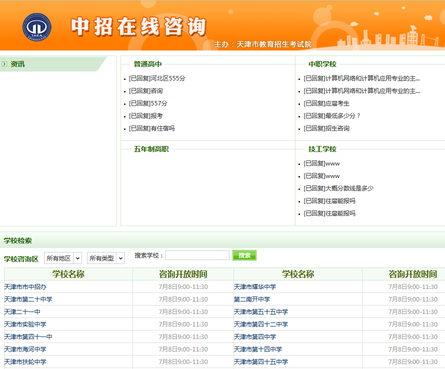Open question [已回复]有住宿吗
The height and width of the screenshot is (369, 445).
(x=152, y=128)
